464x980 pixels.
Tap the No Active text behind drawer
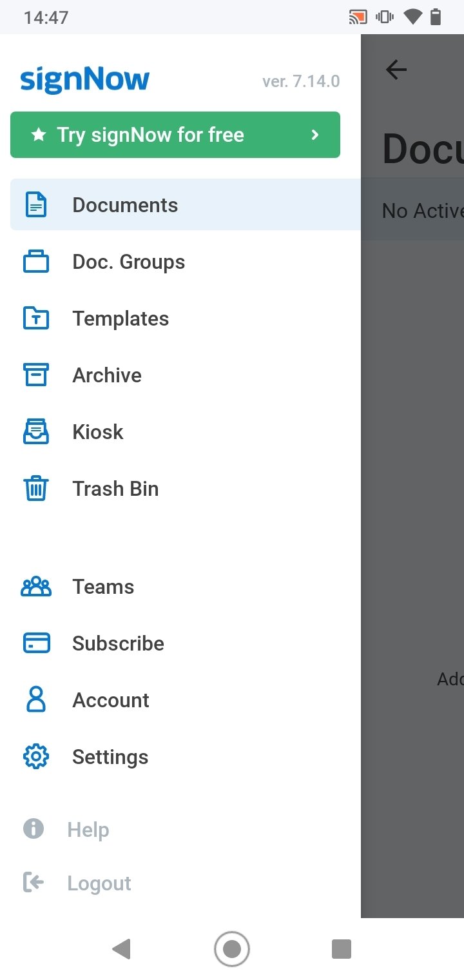(x=423, y=211)
